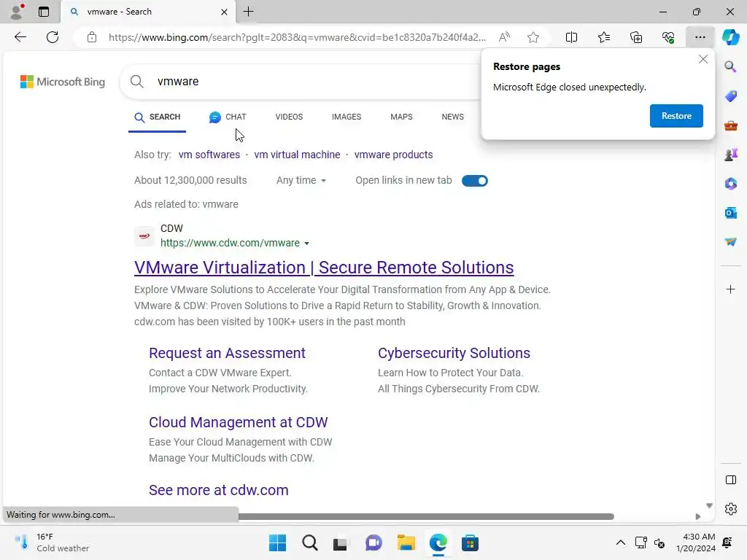Click the address bar URL
The height and width of the screenshot is (560, 747).
tap(297, 37)
